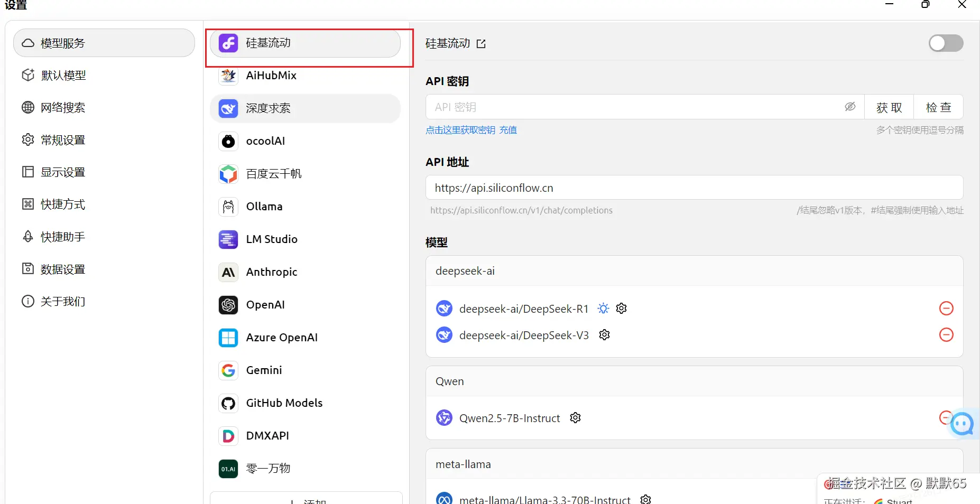980x504 pixels.
Task: Open settings gear for Qwen2.5-7B-Instruct
Action: (576, 418)
